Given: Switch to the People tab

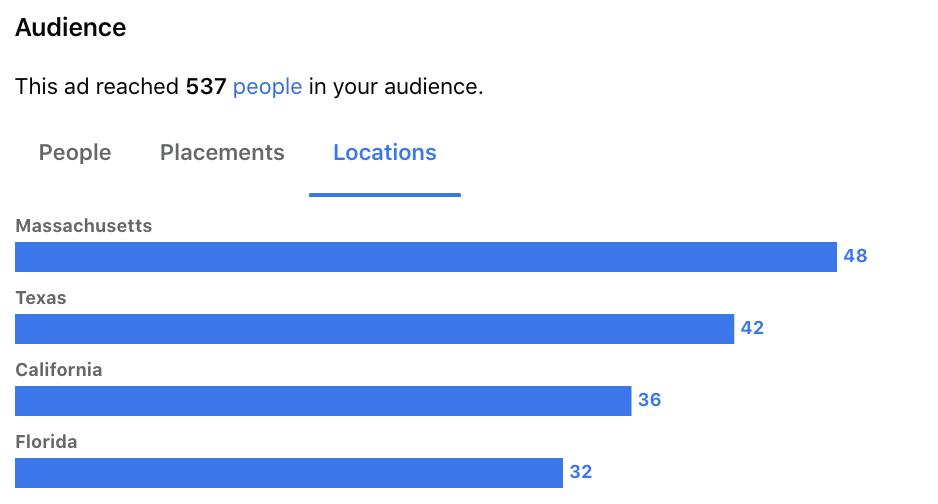Looking at the screenshot, I should tap(75, 152).
